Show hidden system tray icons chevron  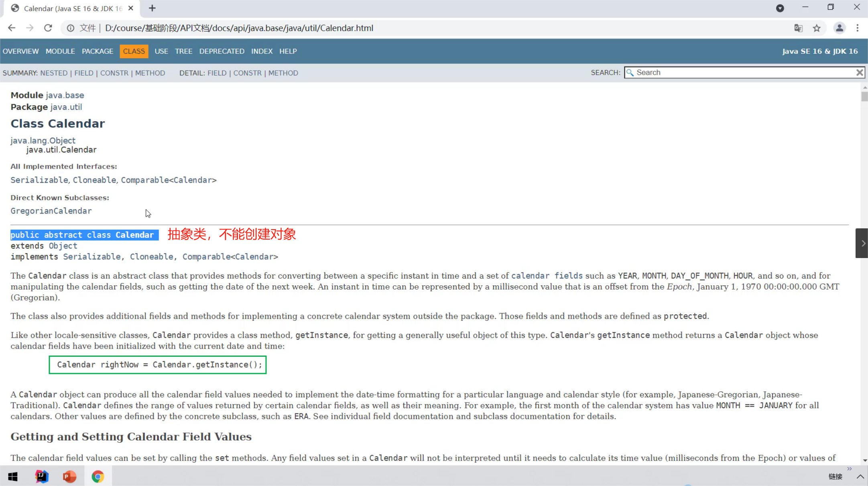tap(860, 477)
